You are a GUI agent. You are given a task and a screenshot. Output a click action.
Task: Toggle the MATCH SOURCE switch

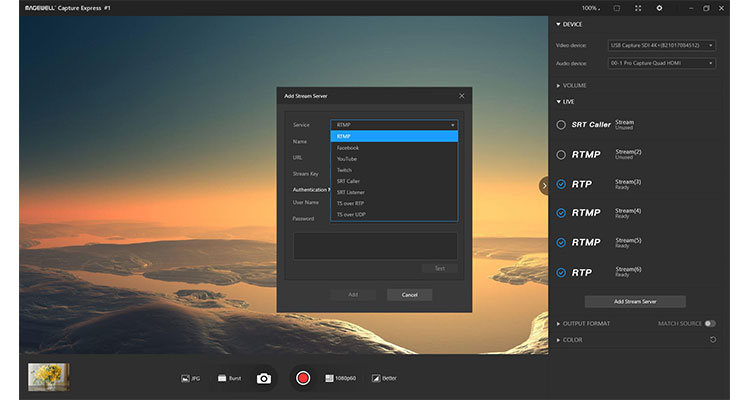tap(710, 324)
